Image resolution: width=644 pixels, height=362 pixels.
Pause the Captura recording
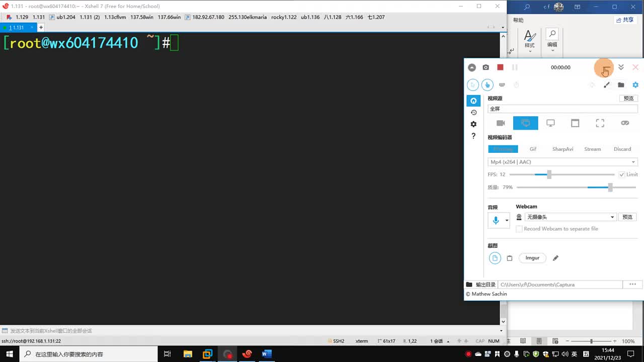[515, 67]
